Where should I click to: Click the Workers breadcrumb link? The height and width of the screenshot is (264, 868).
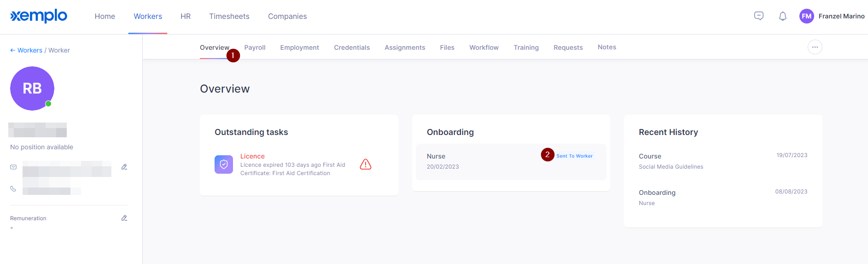[30, 50]
